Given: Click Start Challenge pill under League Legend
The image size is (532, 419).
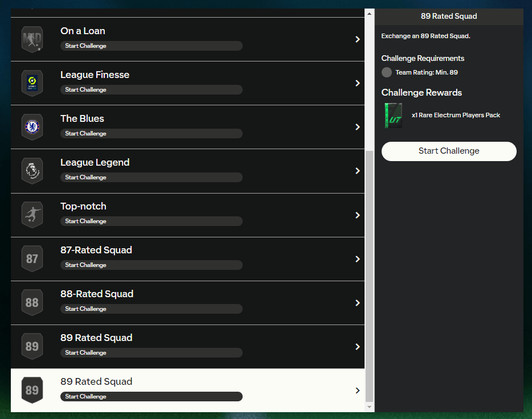Looking at the screenshot, I should 151,178.
